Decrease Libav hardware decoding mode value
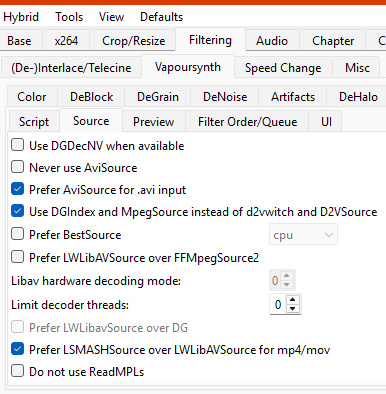The image size is (386, 394). 287,285
